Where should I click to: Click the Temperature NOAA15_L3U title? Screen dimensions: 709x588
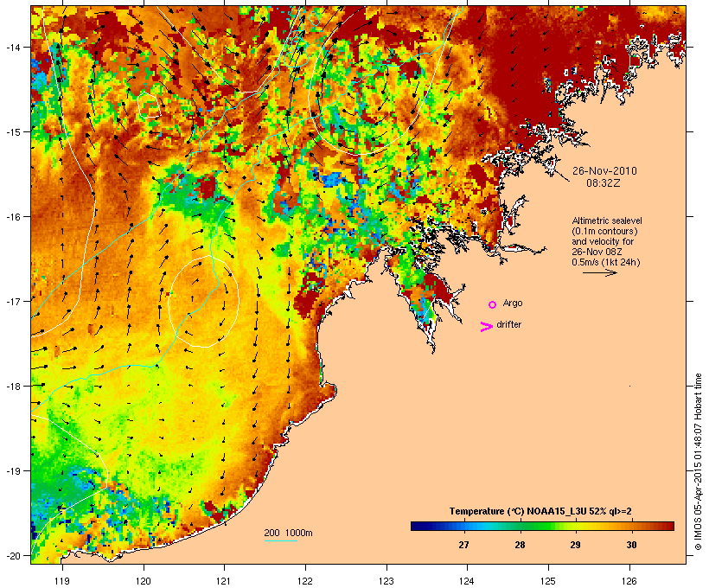[540, 511]
